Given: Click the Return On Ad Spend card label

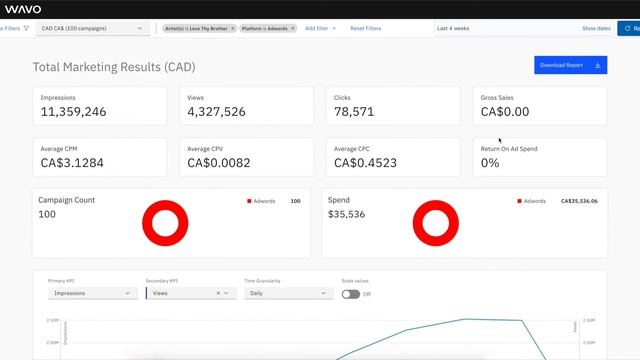Looking at the screenshot, I should coord(509,149).
